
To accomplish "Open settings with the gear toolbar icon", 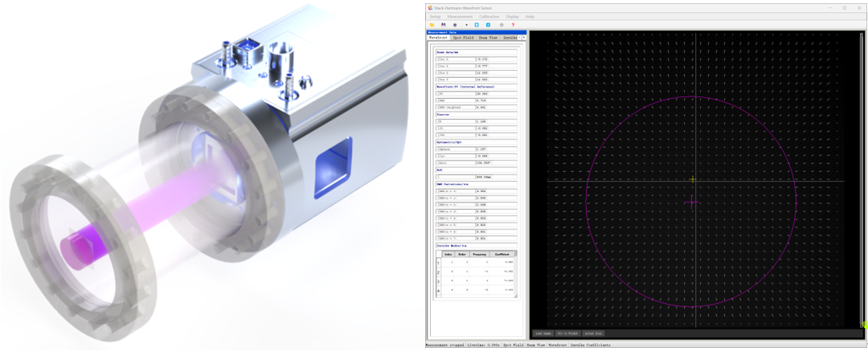I will coord(502,25).
